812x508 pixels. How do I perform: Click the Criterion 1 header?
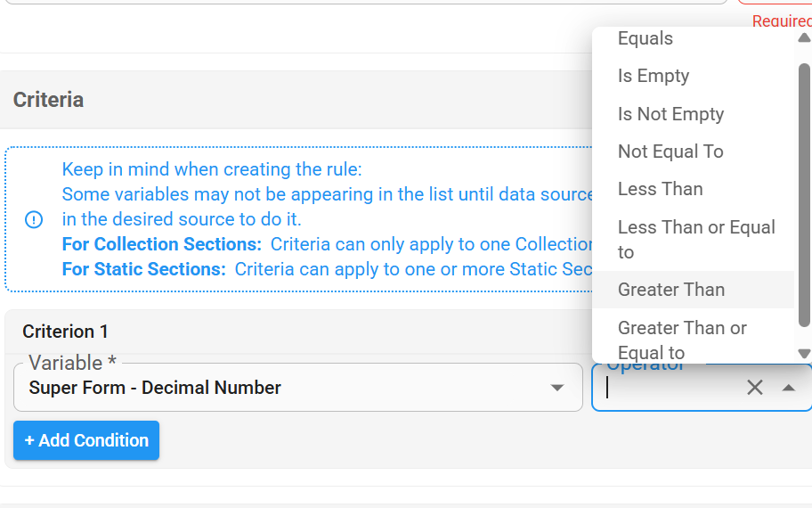(65, 332)
